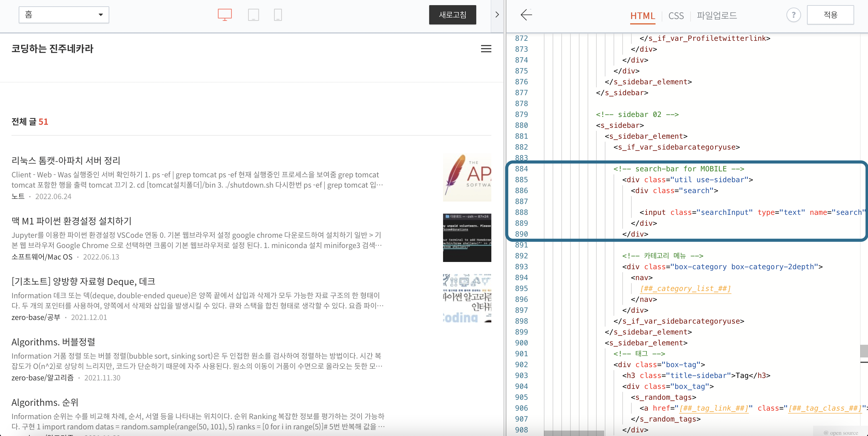The width and height of the screenshot is (868, 436).
Task: Click the title-sidebar Tag h3 line
Action: click(696, 376)
